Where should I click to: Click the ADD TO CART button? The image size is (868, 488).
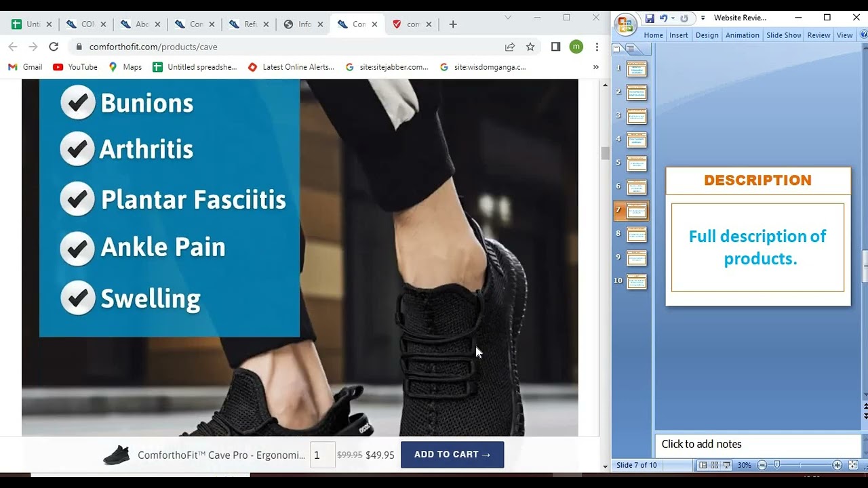(x=452, y=455)
